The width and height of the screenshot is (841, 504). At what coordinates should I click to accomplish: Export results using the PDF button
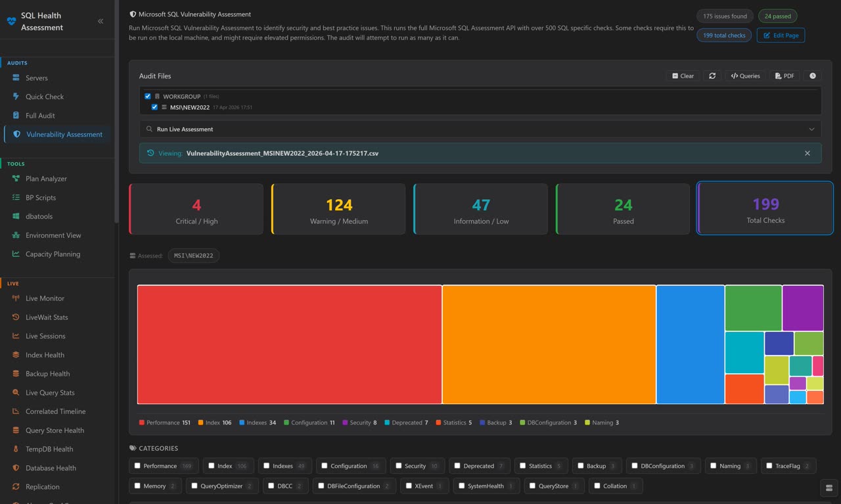[784, 76]
